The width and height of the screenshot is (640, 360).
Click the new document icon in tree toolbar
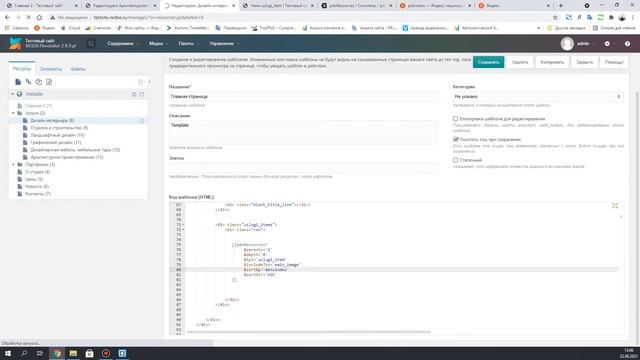click(x=18, y=82)
